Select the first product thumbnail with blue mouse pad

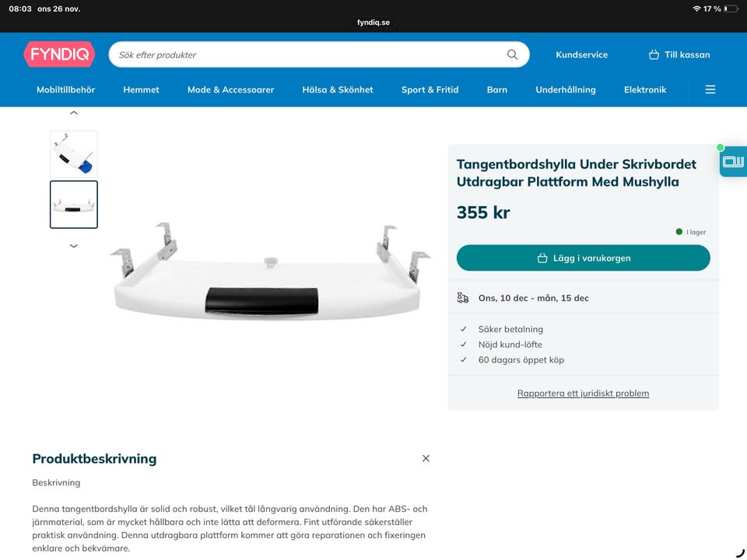pos(74,154)
